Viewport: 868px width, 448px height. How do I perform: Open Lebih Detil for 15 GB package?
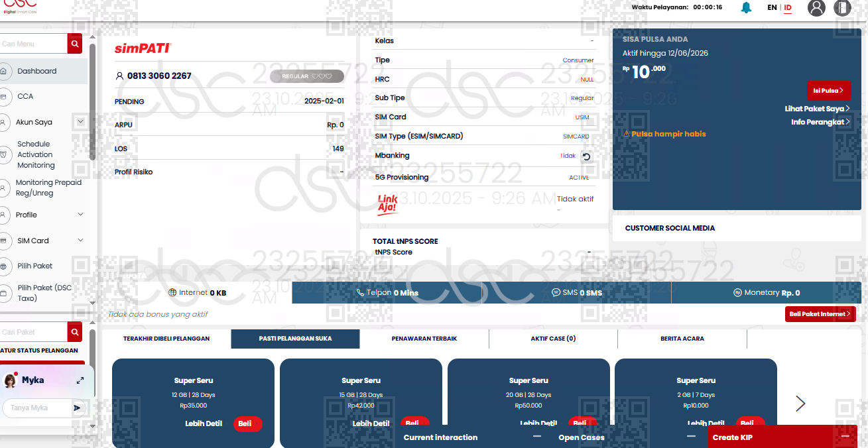(x=371, y=423)
